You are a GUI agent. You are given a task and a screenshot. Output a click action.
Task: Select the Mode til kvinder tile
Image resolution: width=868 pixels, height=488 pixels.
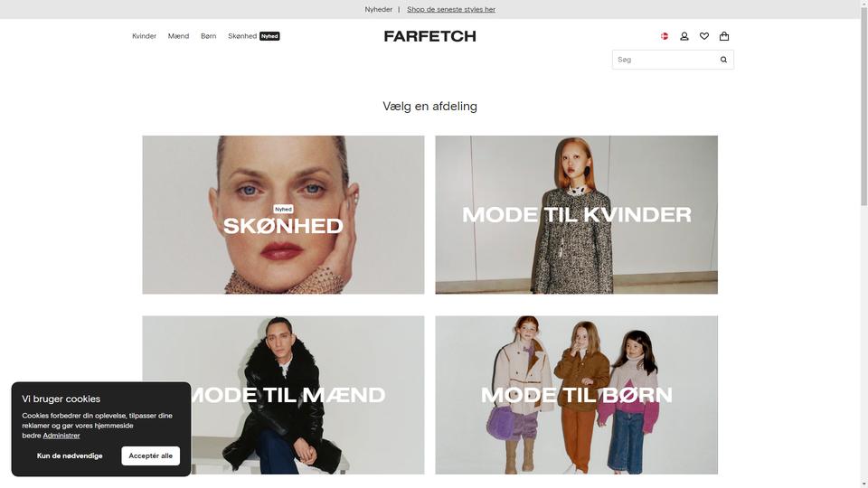pyautogui.click(x=576, y=215)
